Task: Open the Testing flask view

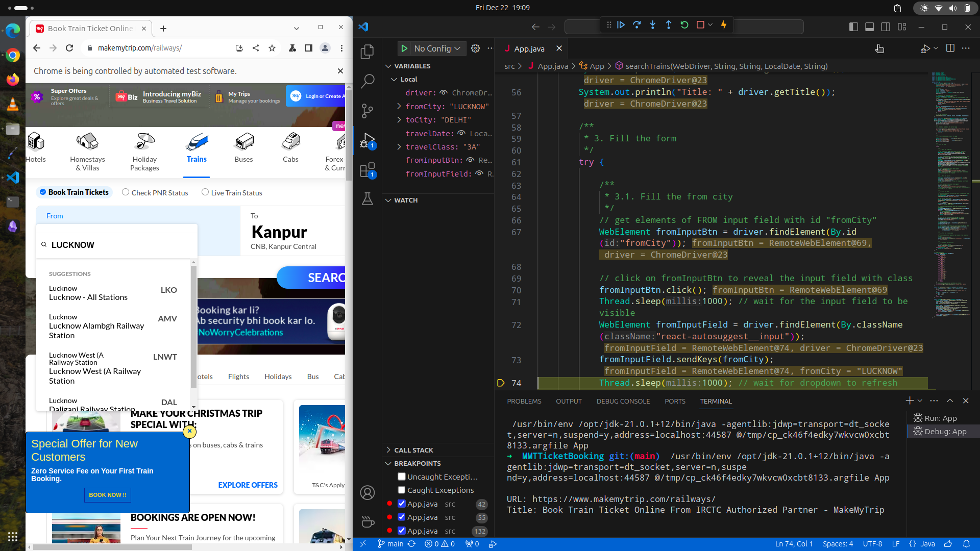Action: tap(367, 199)
